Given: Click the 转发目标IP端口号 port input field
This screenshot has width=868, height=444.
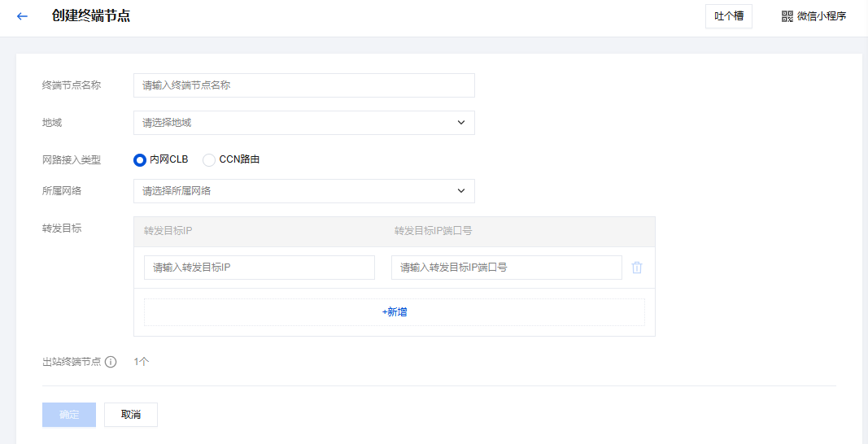Looking at the screenshot, I should 506,268.
